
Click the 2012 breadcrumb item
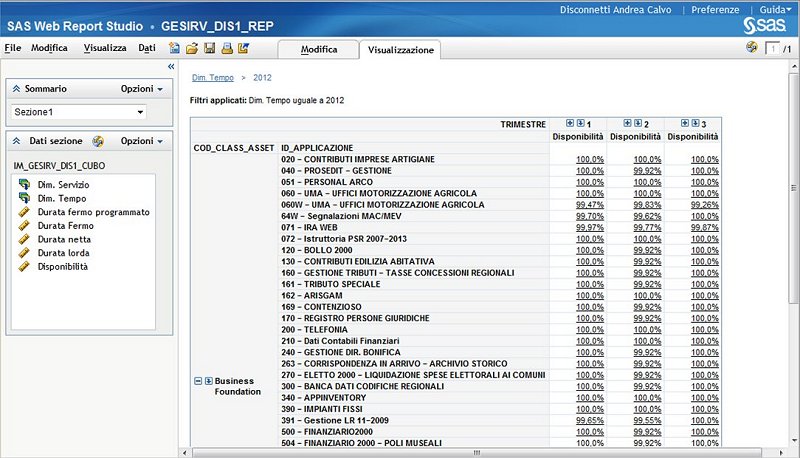[x=262, y=78]
